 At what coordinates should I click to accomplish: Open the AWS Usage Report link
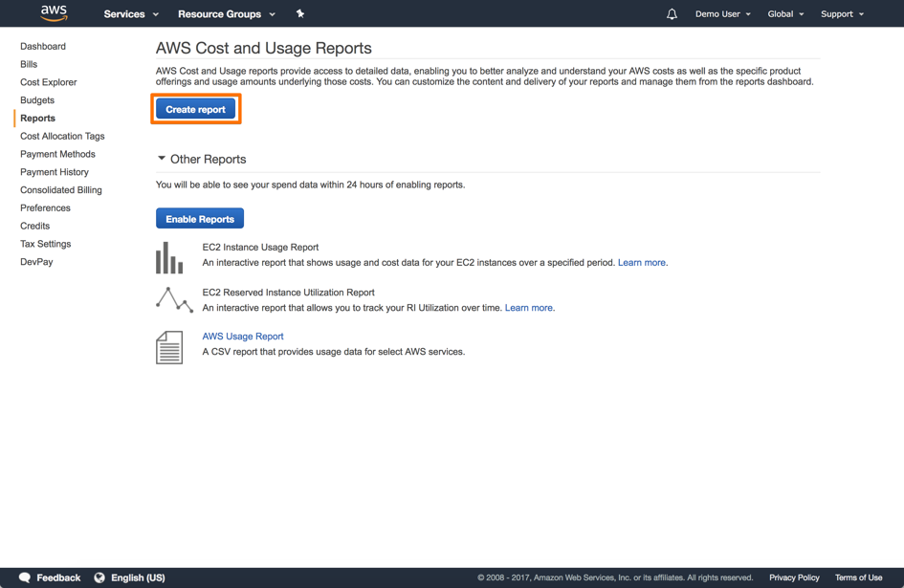[x=243, y=337]
